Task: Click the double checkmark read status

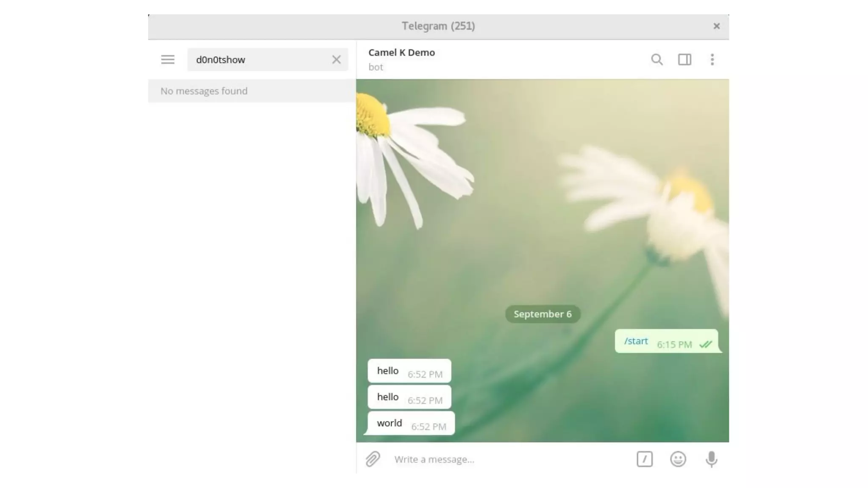Action: click(706, 344)
